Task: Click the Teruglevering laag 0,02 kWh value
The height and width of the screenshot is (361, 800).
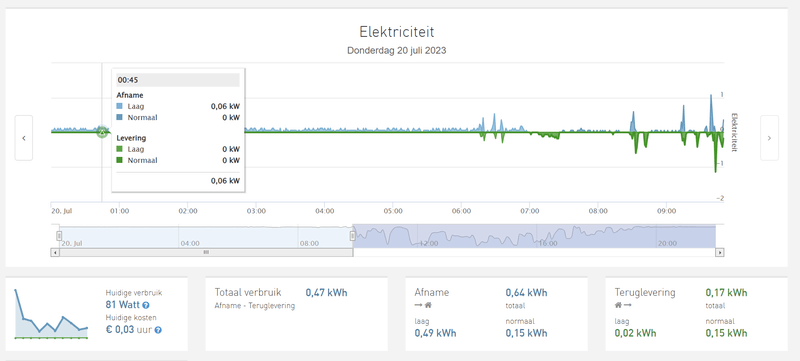Action: click(635, 333)
